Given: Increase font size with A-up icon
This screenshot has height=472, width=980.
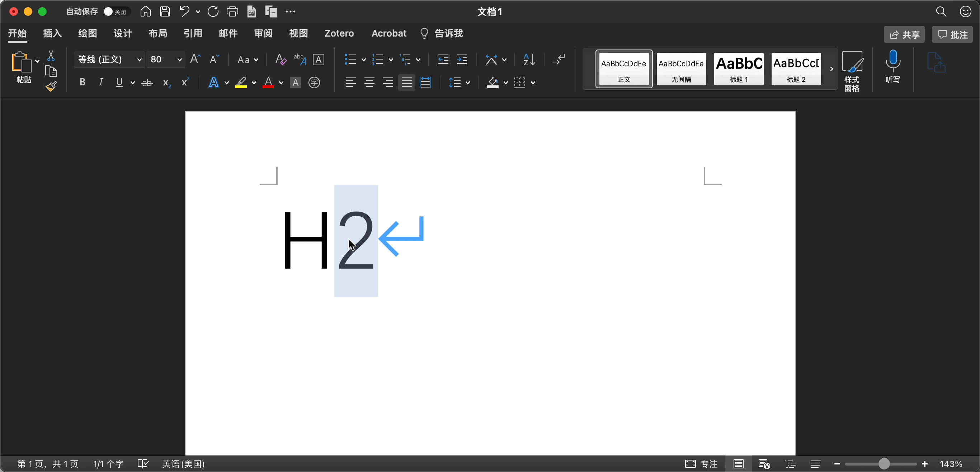Looking at the screenshot, I should 195,59.
